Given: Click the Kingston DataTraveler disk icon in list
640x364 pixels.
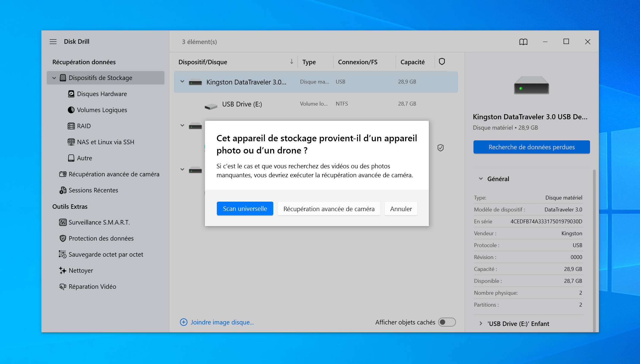Looking at the screenshot, I should point(195,82).
